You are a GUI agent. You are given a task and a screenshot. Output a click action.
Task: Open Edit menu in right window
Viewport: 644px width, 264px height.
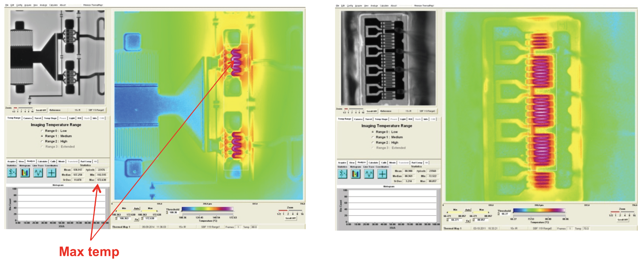tap(343, 6)
